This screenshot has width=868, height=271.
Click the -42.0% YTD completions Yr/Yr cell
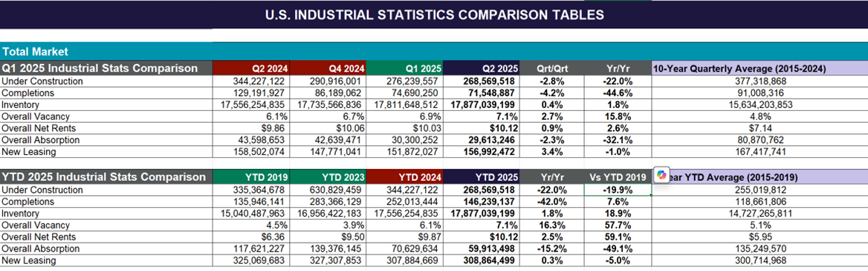552,201
